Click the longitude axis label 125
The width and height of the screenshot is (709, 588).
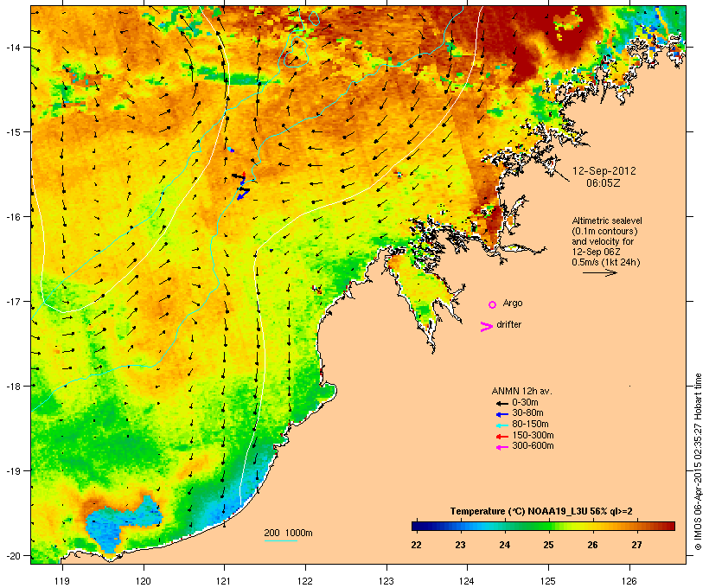[548, 581]
